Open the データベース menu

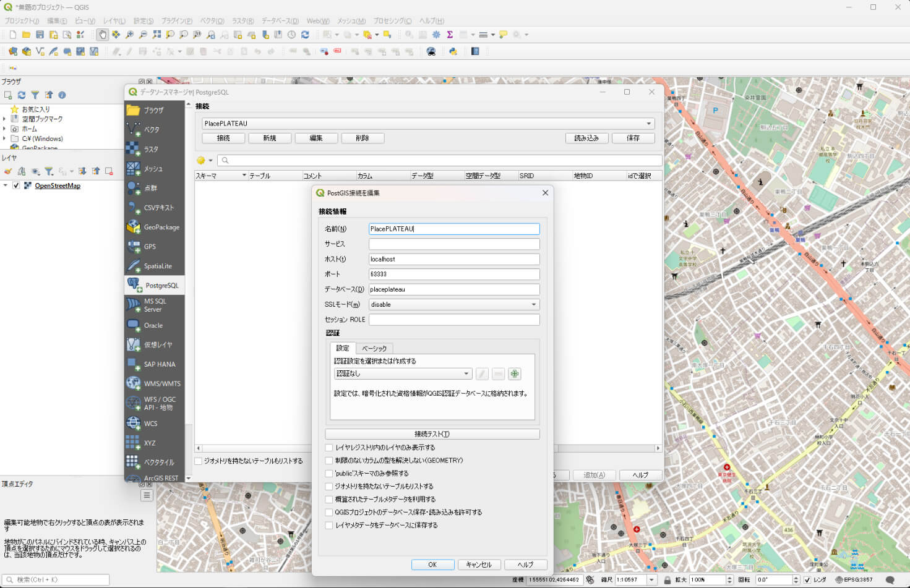pos(280,20)
